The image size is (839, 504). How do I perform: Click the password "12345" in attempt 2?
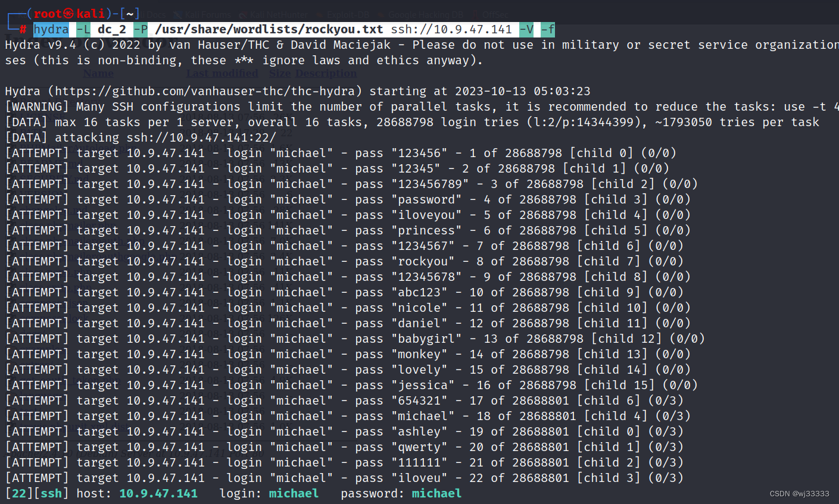click(416, 168)
